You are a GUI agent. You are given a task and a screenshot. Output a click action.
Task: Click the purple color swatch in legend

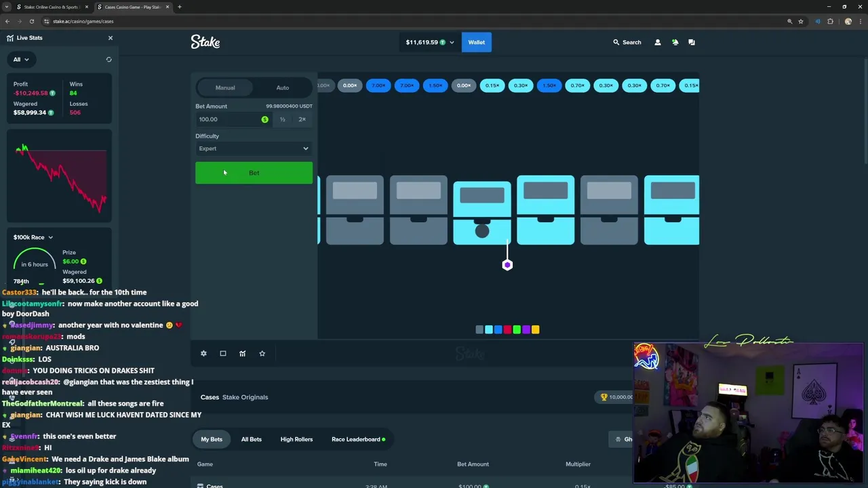[x=526, y=329]
